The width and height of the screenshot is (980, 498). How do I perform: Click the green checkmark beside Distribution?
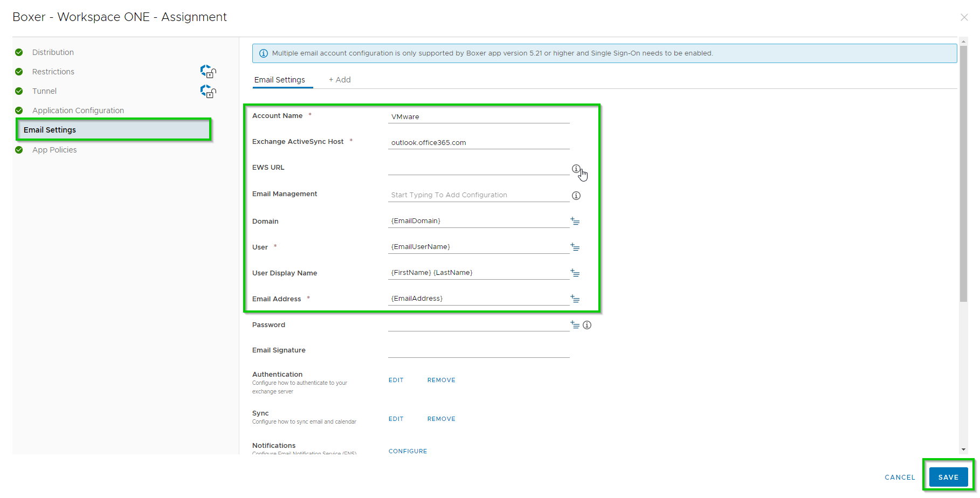point(19,52)
